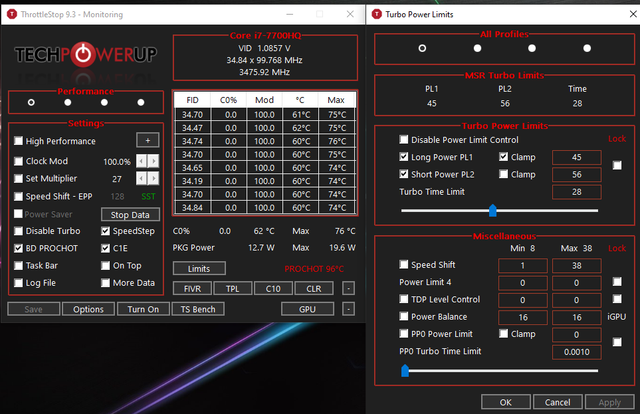
Task: Select fourth All Profiles radio button
Action: [587, 48]
